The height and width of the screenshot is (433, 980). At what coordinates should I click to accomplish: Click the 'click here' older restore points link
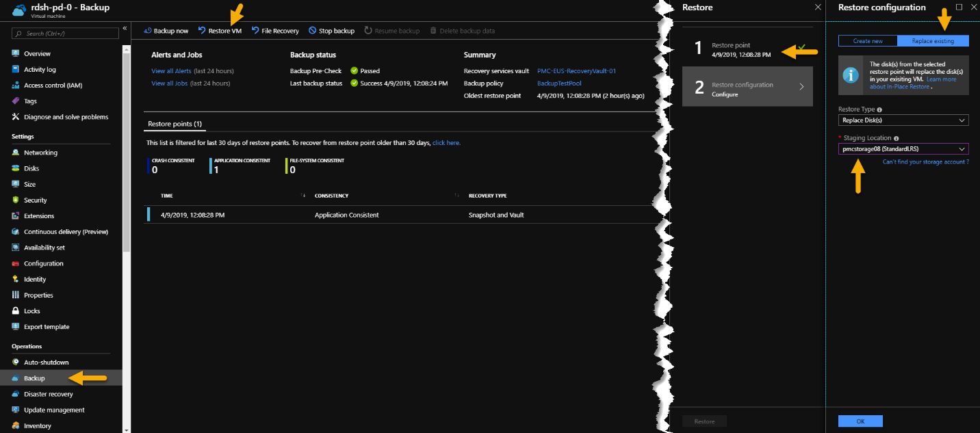(x=446, y=143)
